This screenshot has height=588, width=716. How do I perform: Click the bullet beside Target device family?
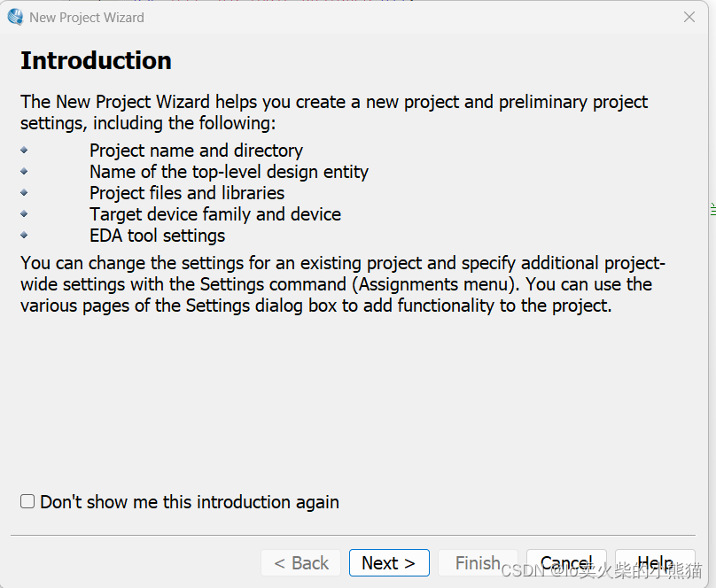pyautogui.click(x=24, y=214)
